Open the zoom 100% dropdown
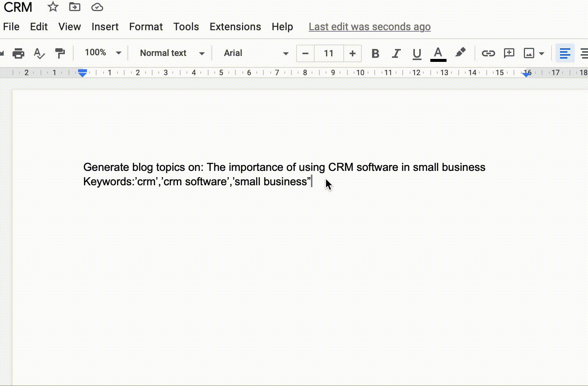This screenshot has height=386, width=588. pos(103,53)
